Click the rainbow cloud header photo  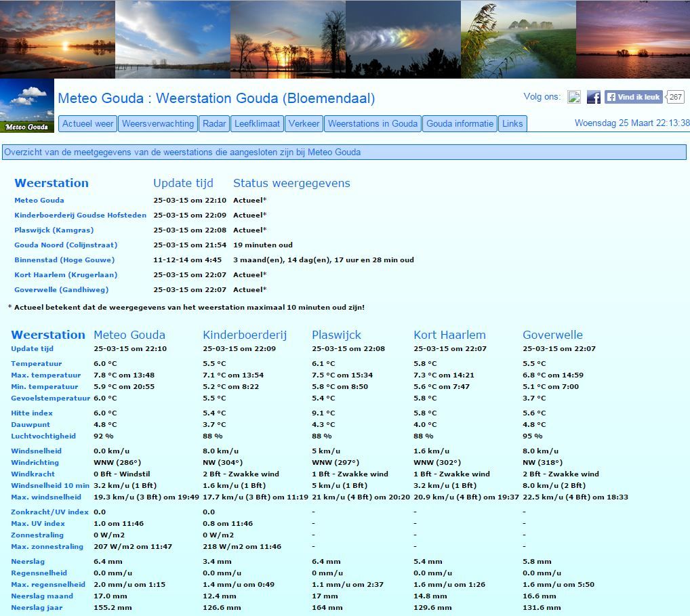click(x=403, y=39)
